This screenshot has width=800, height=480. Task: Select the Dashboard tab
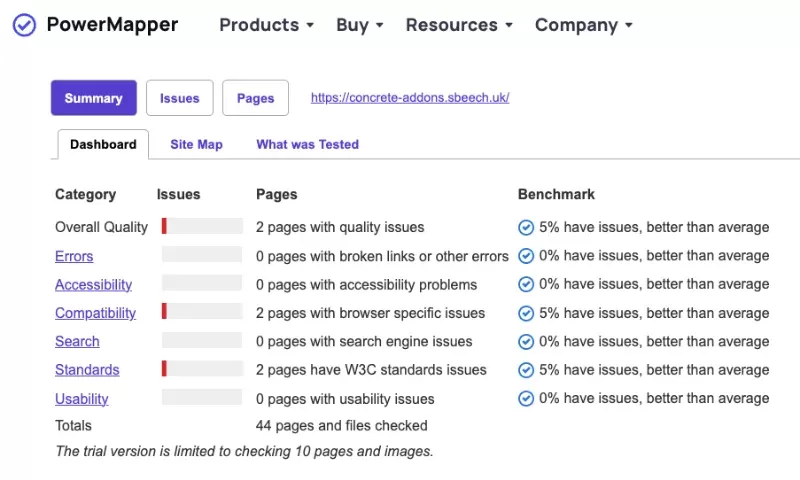tap(103, 144)
